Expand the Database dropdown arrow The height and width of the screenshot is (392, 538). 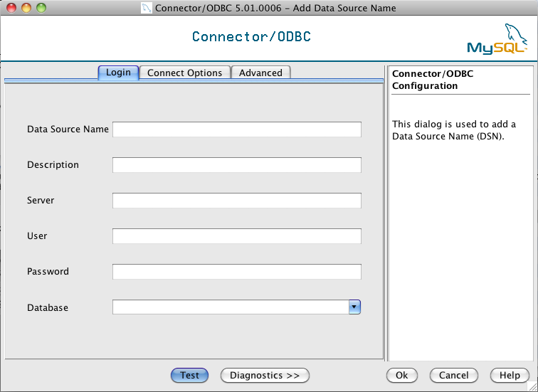pyautogui.click(x=354, y=307)
